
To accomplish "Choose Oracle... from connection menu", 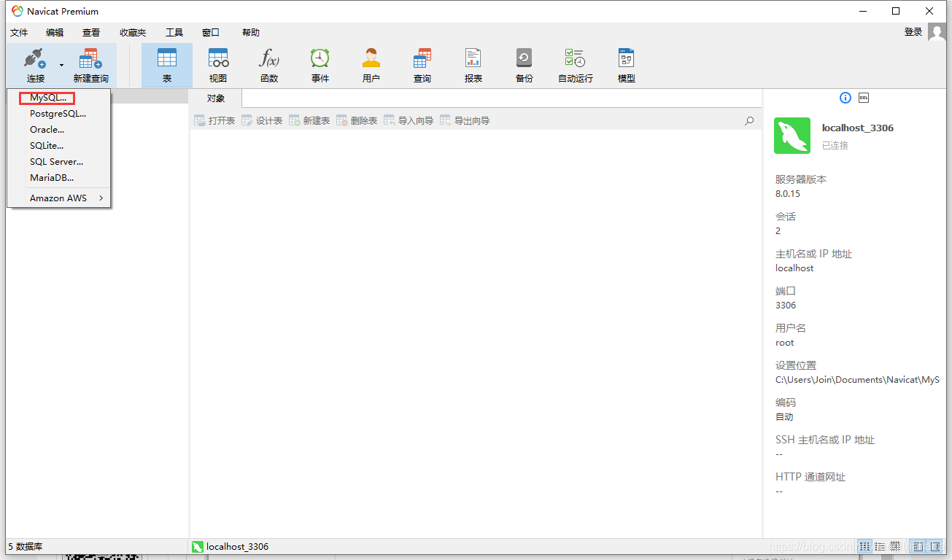I will coord(58,130).
